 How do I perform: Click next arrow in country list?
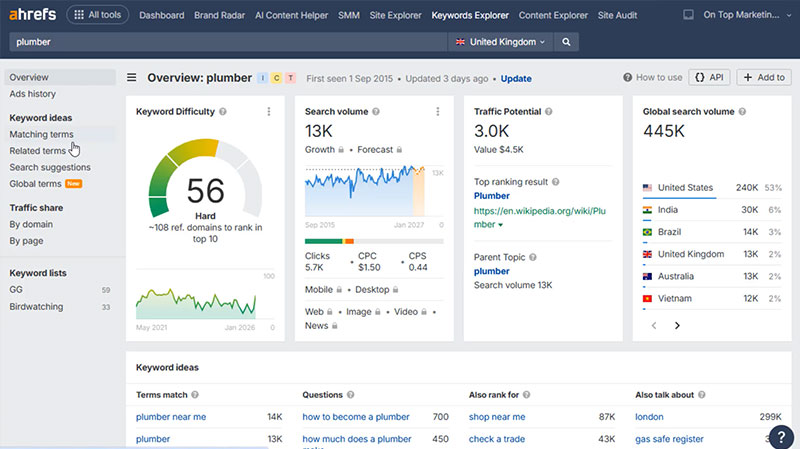point(677,325)
